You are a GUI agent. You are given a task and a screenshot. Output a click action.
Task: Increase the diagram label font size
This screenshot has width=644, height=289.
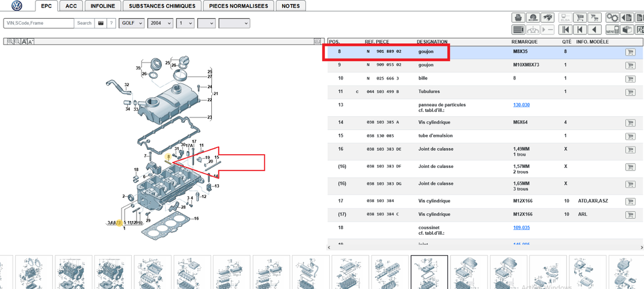pos(24,42)
